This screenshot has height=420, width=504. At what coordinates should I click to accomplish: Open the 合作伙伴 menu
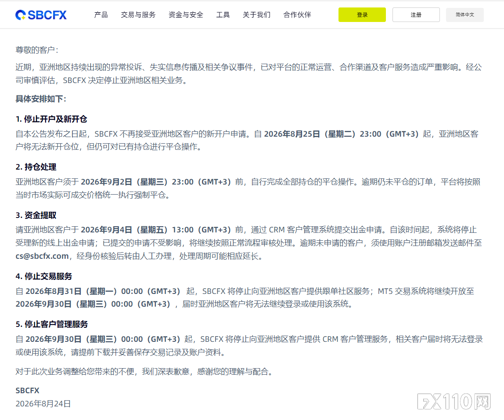(x=297, y=15)
